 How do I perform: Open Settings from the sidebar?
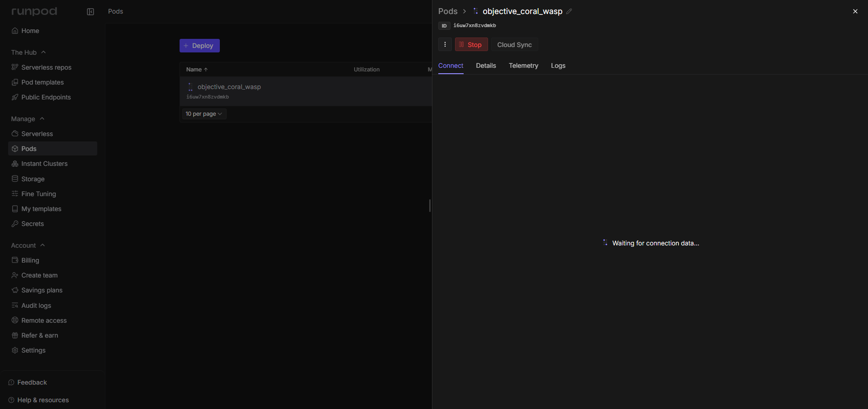pos(33,350)
